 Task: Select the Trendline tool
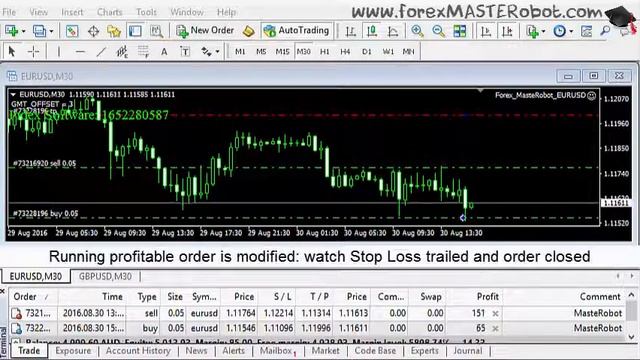(101, 51)
